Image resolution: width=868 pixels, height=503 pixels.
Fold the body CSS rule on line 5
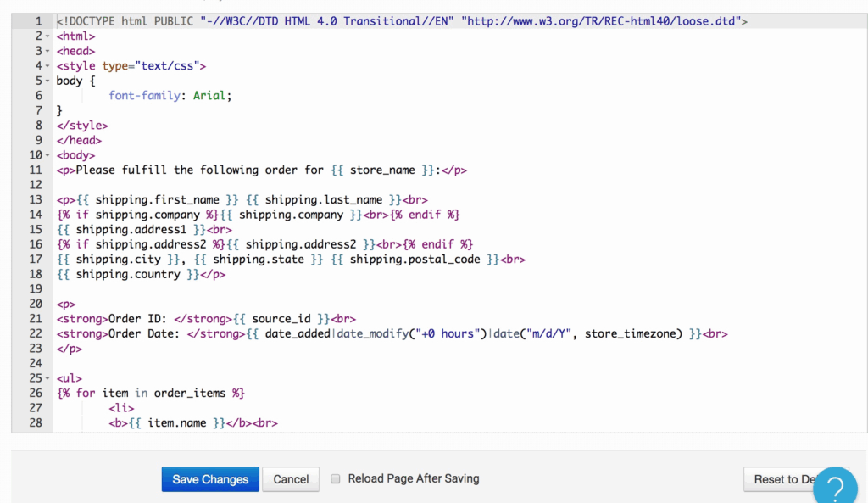[x=47, y=81]
